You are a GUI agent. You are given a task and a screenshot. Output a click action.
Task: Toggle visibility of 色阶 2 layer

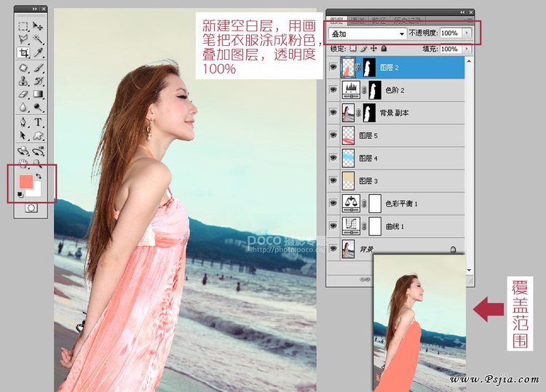click(x=333, y=90)
